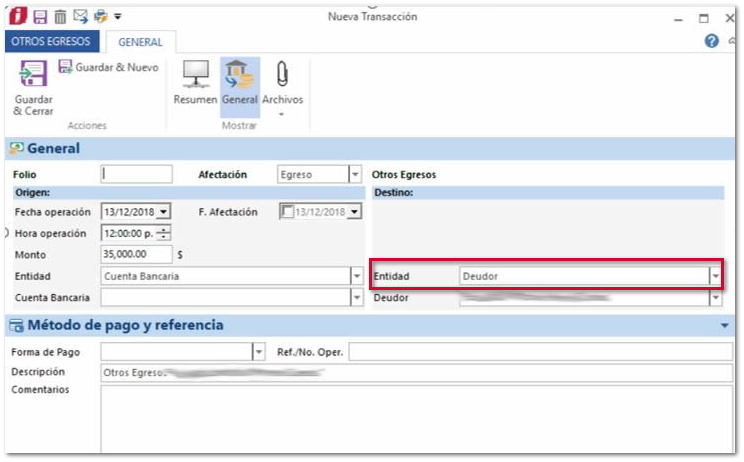This screenshot has width=744, height=462.
Task: Click the send email envelope icon
Action: 81,17
